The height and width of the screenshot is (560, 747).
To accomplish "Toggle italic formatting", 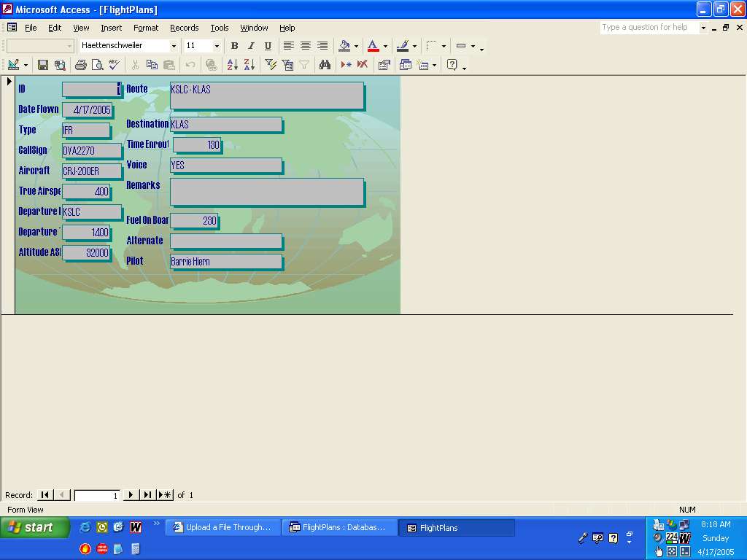I will pos(251,46).
